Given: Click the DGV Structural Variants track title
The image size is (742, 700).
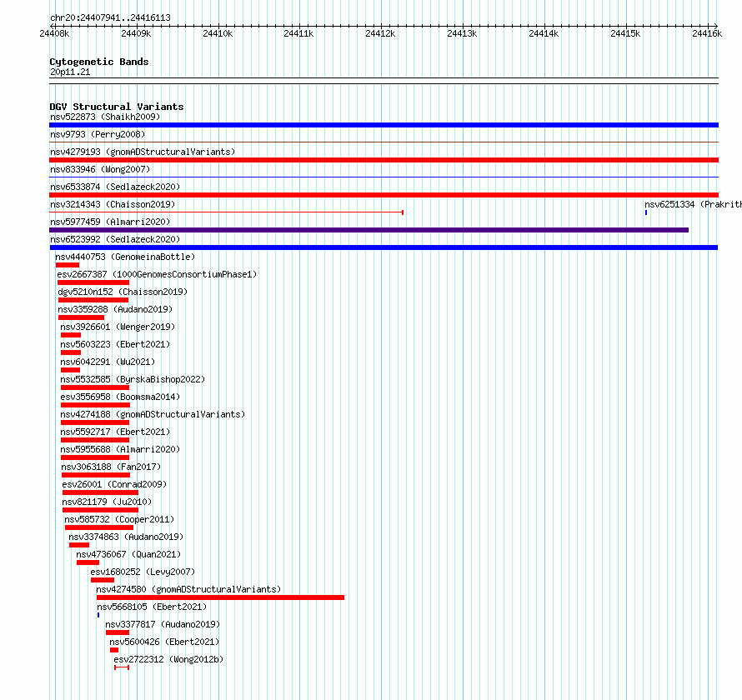Looking at the screenshot, I should (117, 107).
